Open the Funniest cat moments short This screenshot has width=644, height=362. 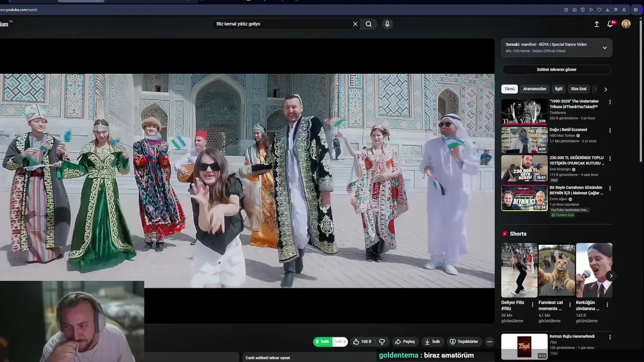tap(556, 270)
